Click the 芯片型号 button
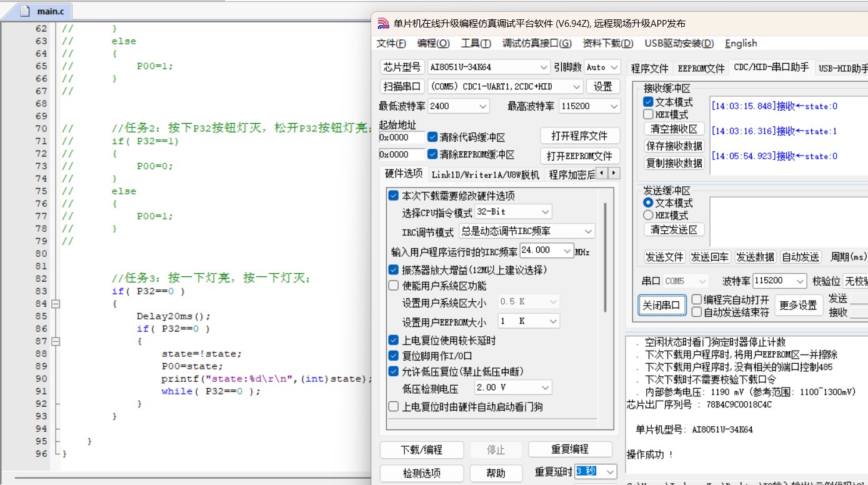Viewport: 868px width, 485px height. click(x=402, y=67)
